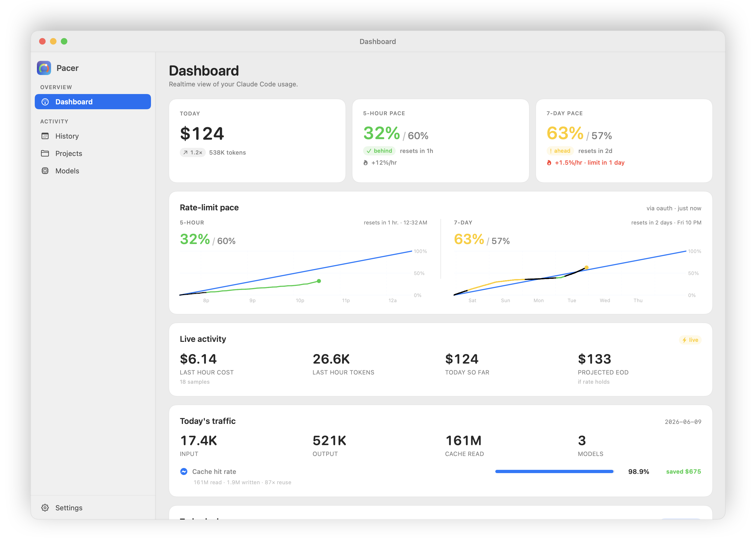756x550 pixels.
Task: Open Projects in the sidebar
Action: click(93, 154)
